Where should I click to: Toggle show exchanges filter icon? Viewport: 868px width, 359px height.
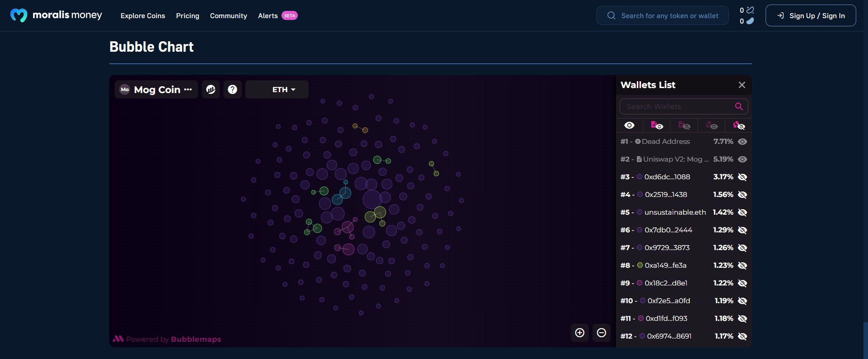click(712, 125)
